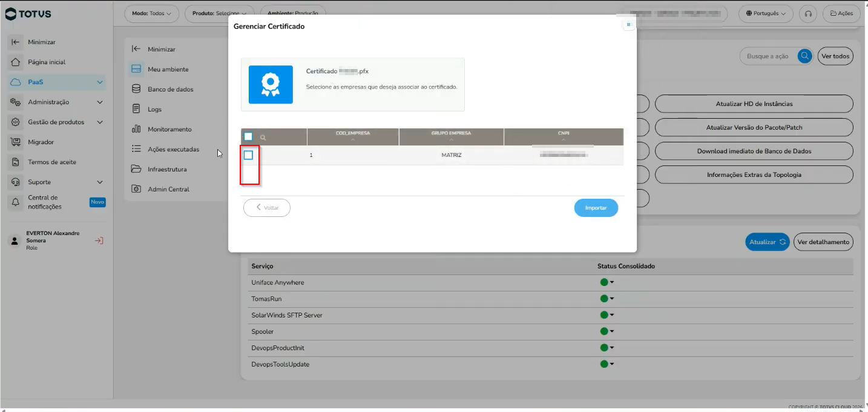Click the Ver todos button

click(x=835, y=56)
